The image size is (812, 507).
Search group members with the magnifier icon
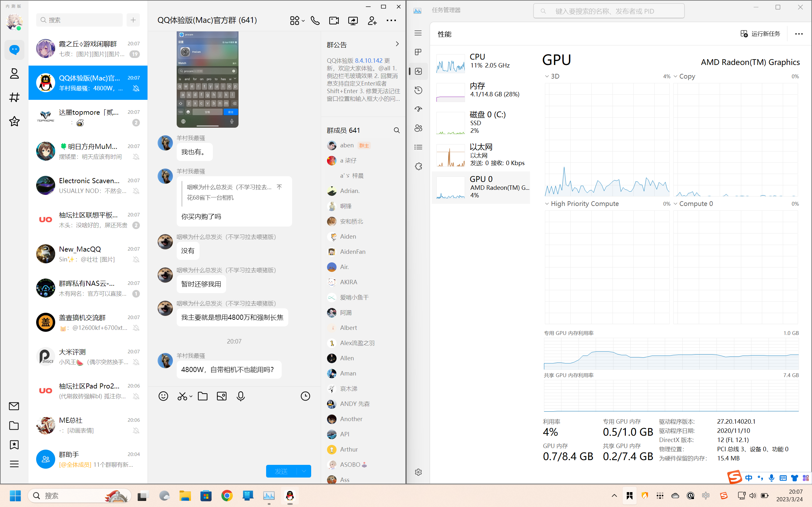click(396, 130)
